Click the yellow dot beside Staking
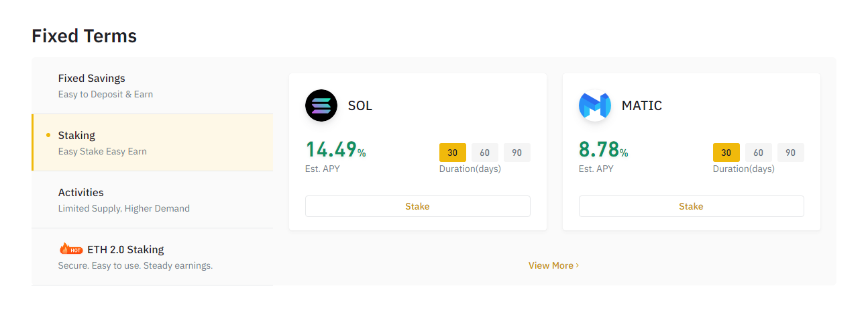 [48, 135]
